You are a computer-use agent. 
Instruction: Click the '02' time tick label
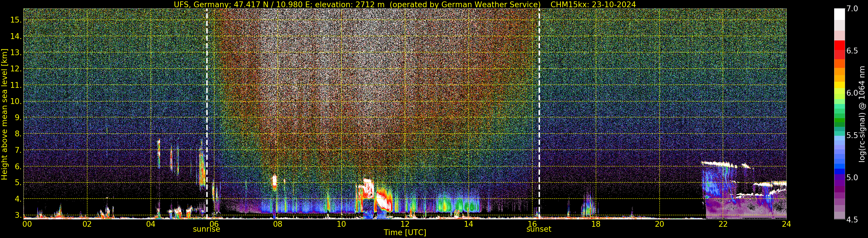(87, 224)
